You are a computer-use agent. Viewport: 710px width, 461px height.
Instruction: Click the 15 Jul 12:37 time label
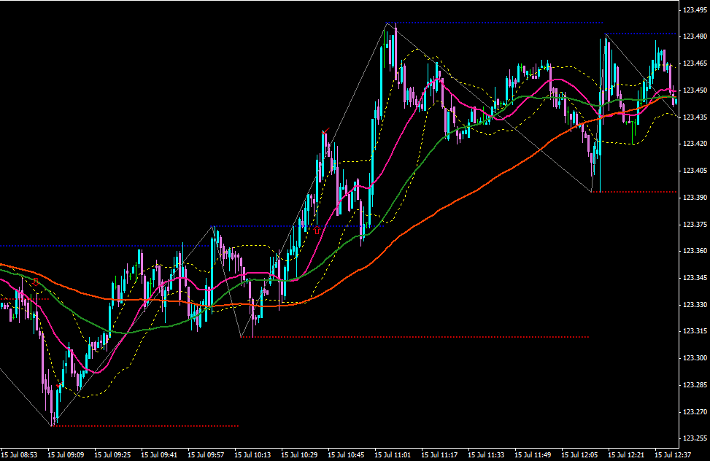tap(672, 454)
